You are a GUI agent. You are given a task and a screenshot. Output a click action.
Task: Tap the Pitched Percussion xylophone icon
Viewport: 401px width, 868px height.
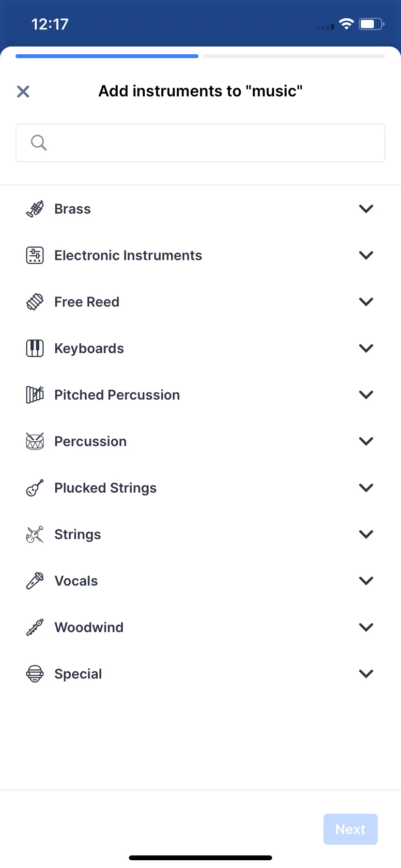click(x=35, y=395)
